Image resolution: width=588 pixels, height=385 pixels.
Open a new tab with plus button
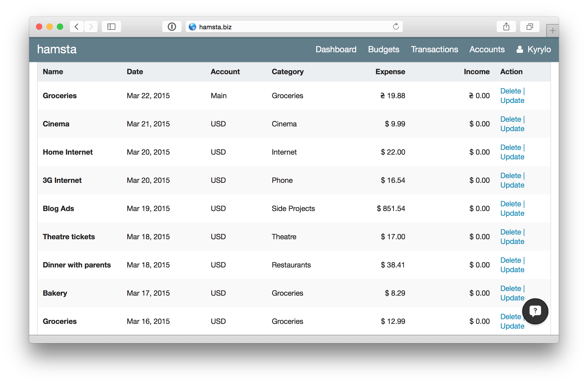point(553,31)
